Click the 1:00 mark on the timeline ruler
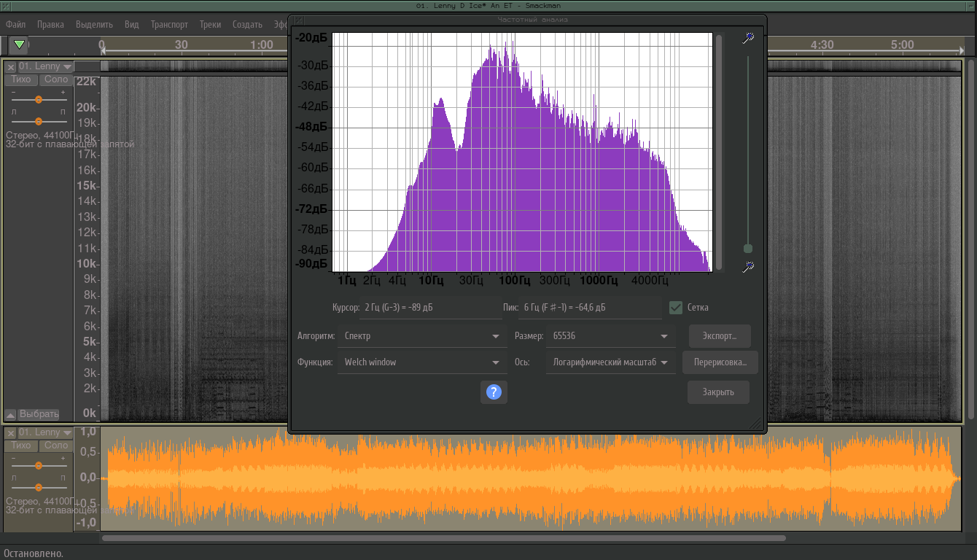Viewport: 977px width, 560px height. [261, 44]
